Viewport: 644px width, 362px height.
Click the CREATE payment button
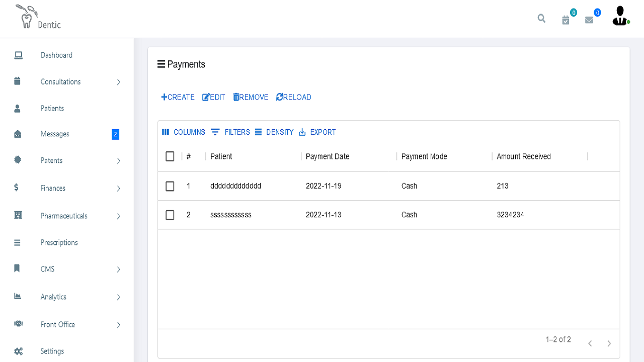click(178, 97)
